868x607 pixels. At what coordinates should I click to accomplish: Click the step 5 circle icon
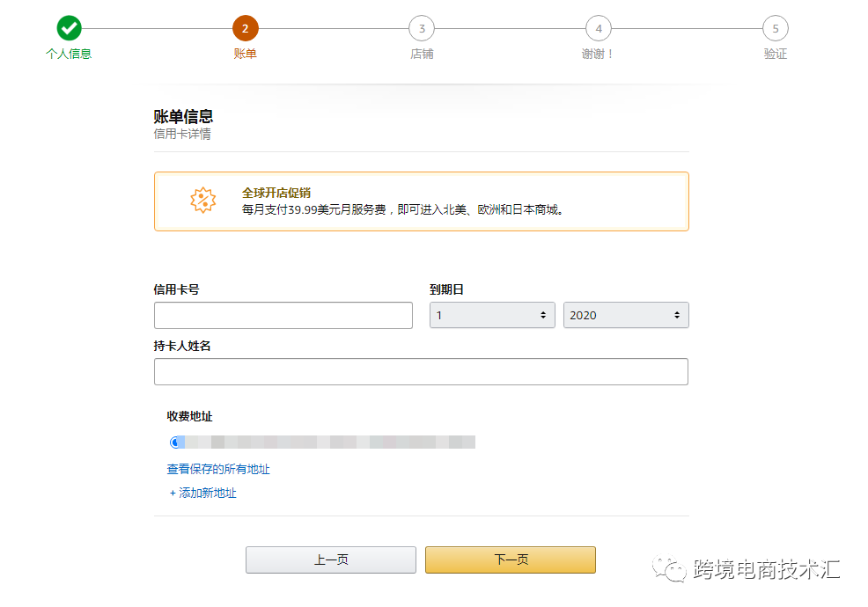pos(776,28)
